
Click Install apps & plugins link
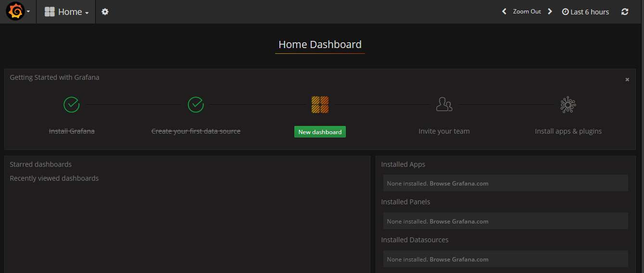568,131
